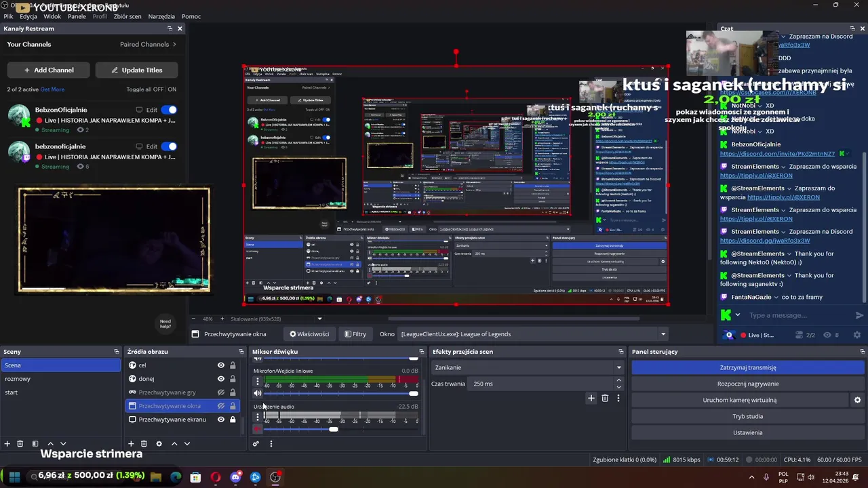Hide the cel source
Screen dimensions: 868x488
point(220,365)
